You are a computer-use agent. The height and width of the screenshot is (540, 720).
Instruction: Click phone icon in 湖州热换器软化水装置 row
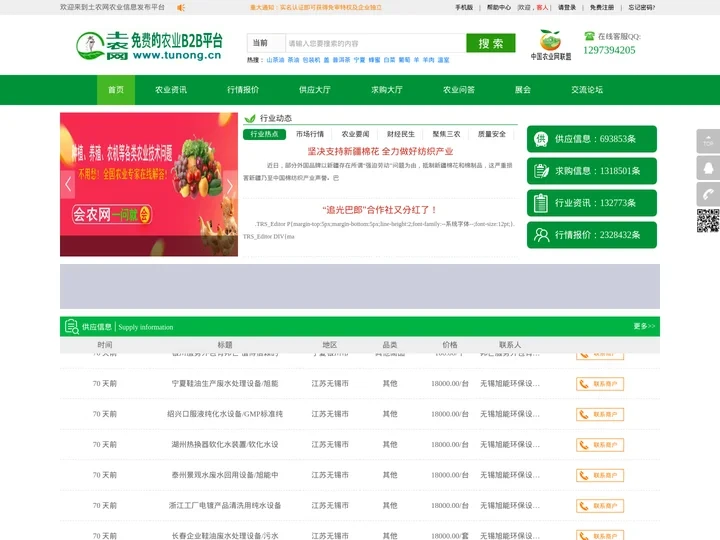click(x=583, y=445)
